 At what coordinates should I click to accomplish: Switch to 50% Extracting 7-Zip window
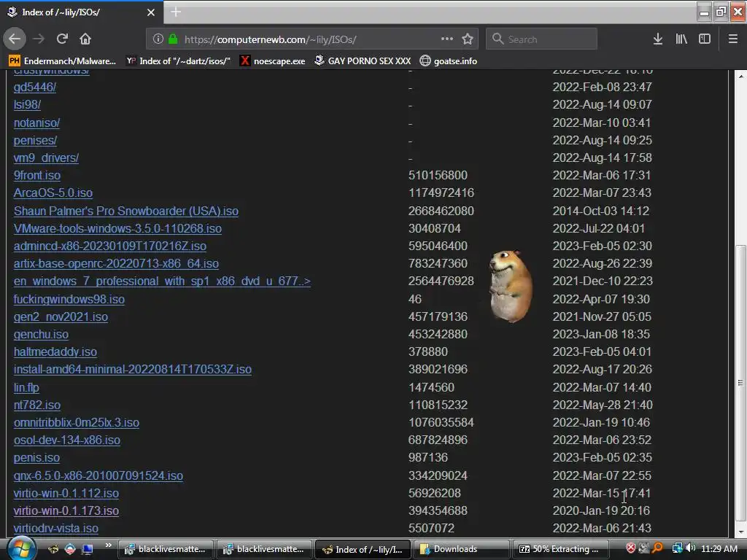pos(560,549)
